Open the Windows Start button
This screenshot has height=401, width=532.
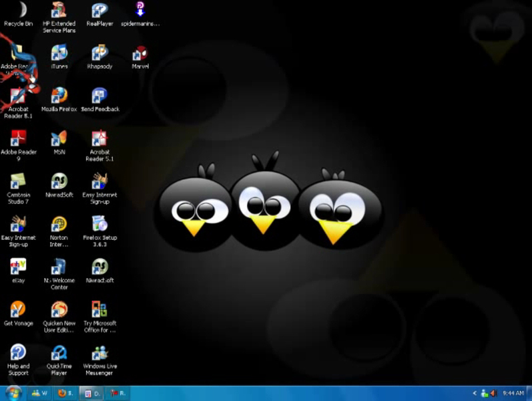click(13, 394)
